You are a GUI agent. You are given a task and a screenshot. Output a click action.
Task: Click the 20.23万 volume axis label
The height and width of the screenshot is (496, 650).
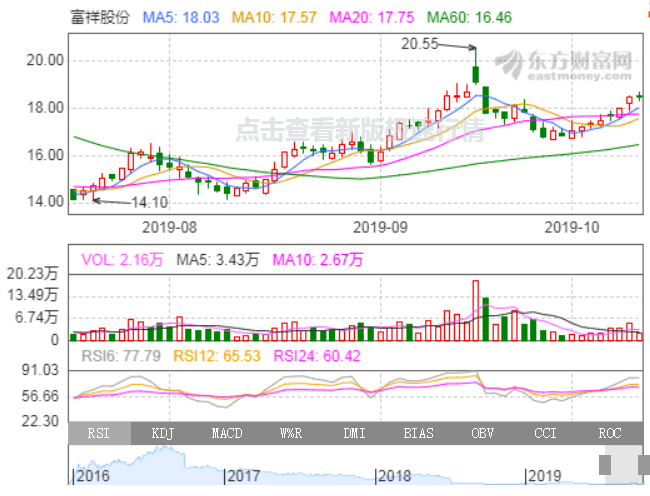tap(32, 274)
